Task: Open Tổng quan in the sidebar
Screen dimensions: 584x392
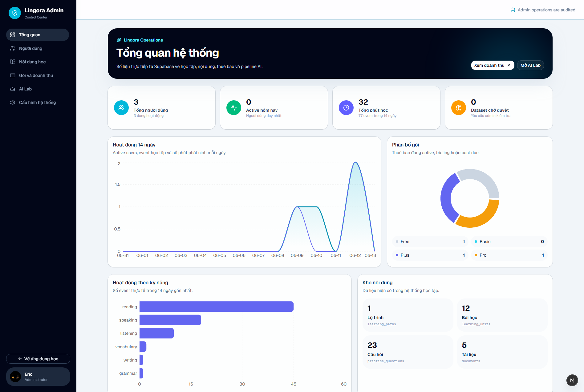Action: pyautogui.click(x=38, y=35)
